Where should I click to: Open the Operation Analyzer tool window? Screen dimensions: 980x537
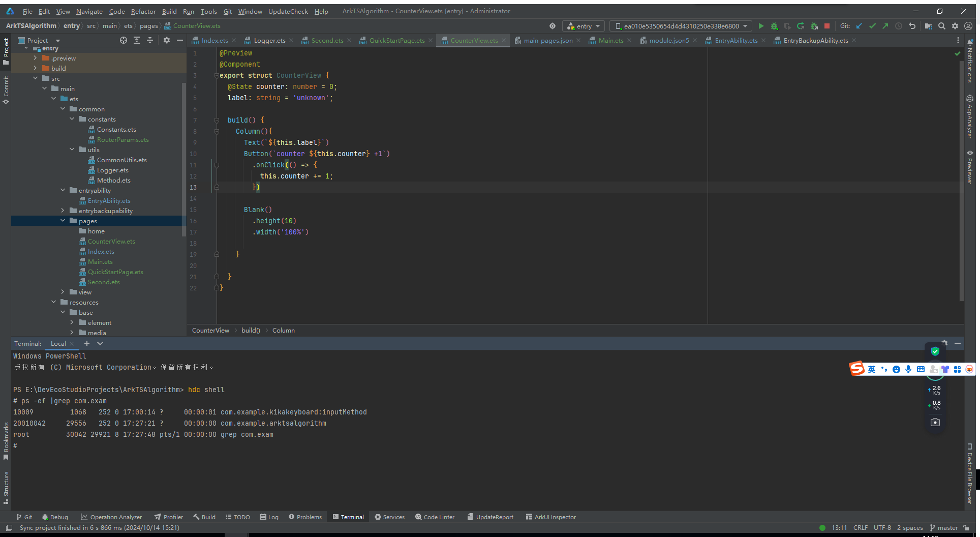[111, 517]
